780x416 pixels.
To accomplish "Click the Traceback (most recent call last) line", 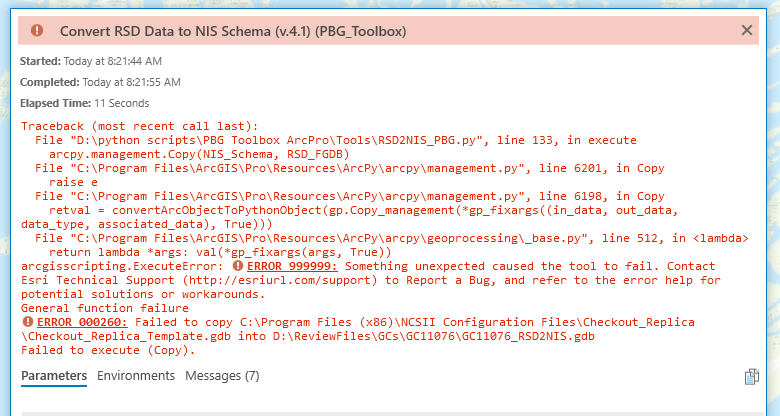I will (x=139, y=126).
